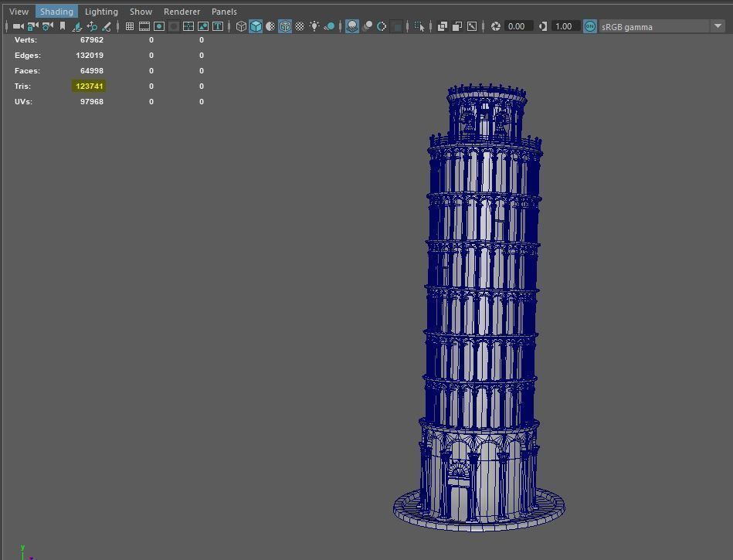Click the X-Ray icon
This screenshot has width=733, height=560.
[x=443, y=26]
